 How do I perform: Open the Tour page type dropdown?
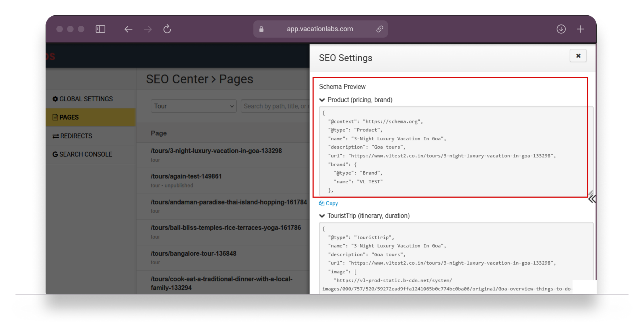tap(193, 106)
